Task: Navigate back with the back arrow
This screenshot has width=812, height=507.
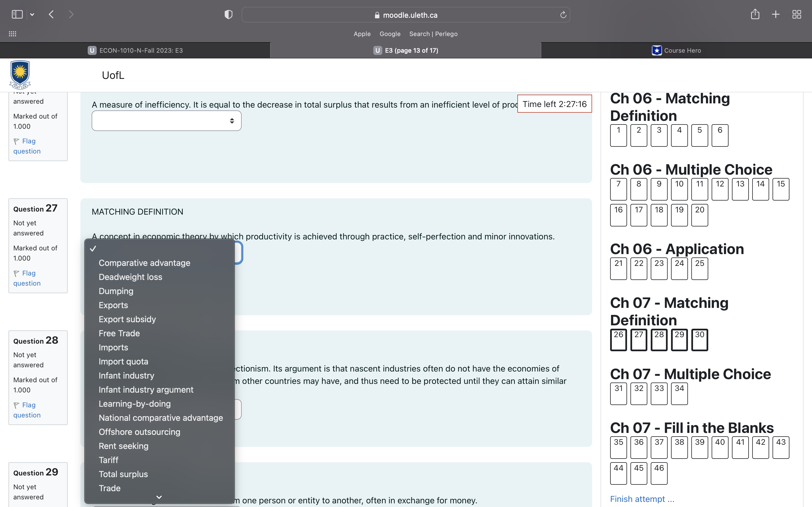Action: tap(51, 14)
